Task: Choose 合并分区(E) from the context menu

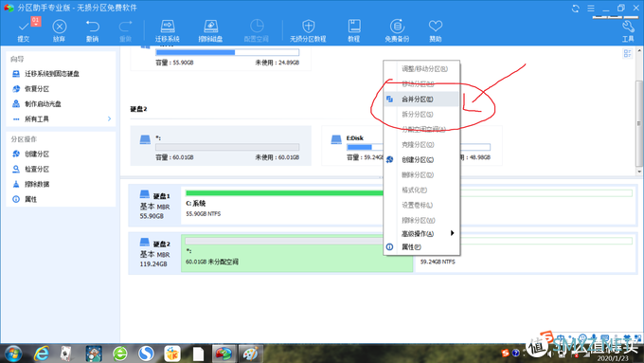Action: 421,100
